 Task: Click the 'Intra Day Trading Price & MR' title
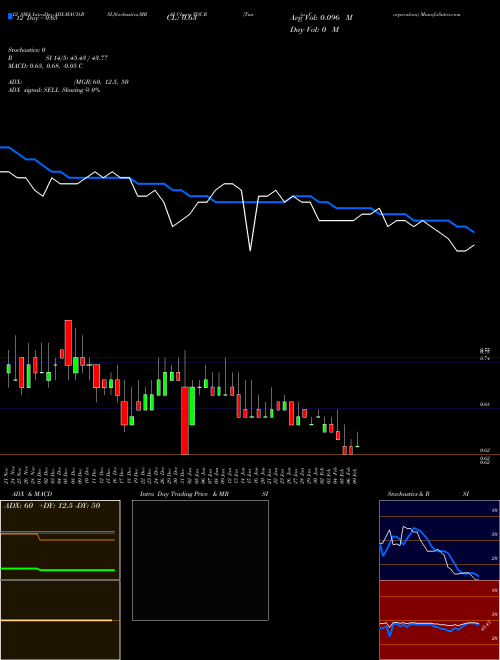(184, 494)
